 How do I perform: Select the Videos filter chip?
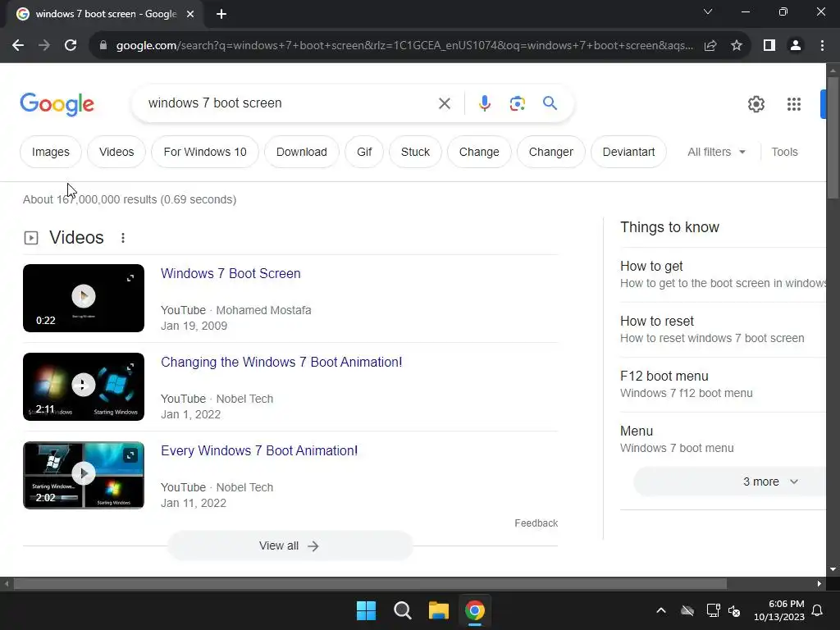coord(116,152)
